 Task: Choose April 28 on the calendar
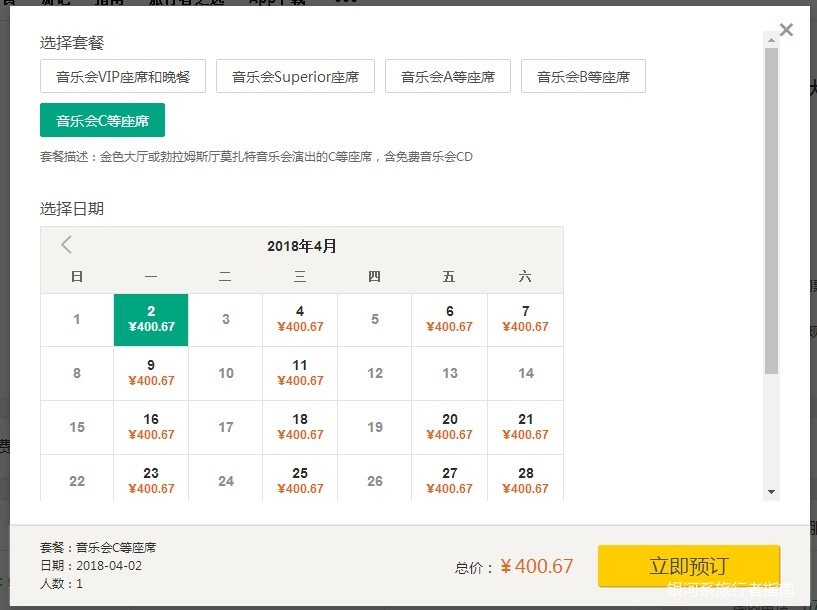(525, 478)
